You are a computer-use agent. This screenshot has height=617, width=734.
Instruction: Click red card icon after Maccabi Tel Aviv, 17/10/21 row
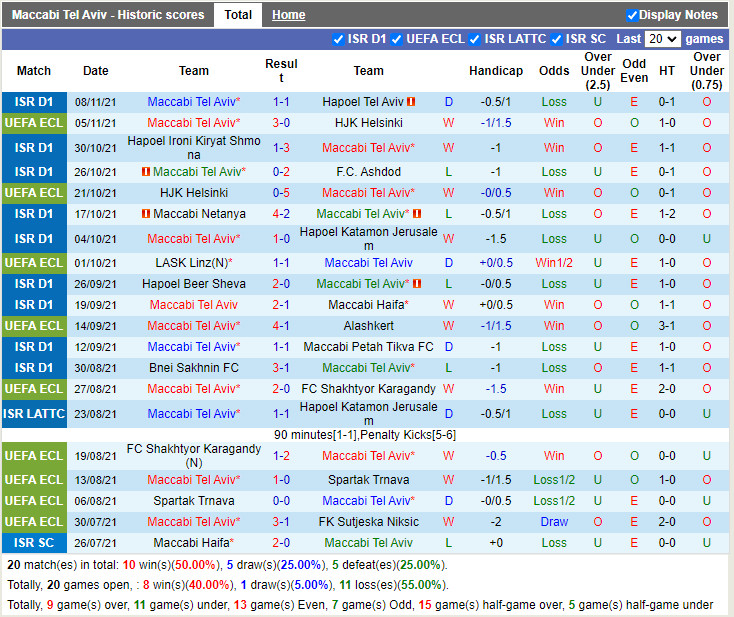tap(417, 214)
